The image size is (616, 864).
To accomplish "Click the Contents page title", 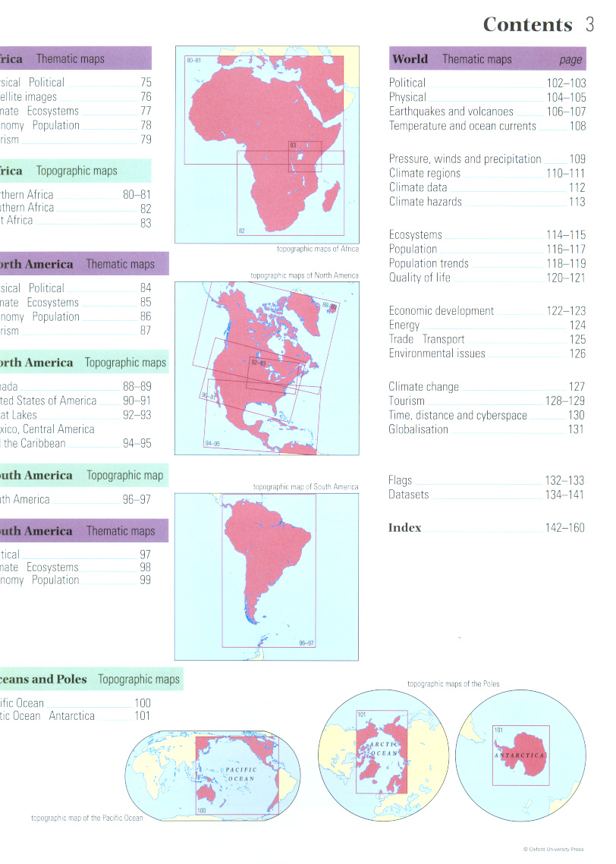I will [527, 25].
